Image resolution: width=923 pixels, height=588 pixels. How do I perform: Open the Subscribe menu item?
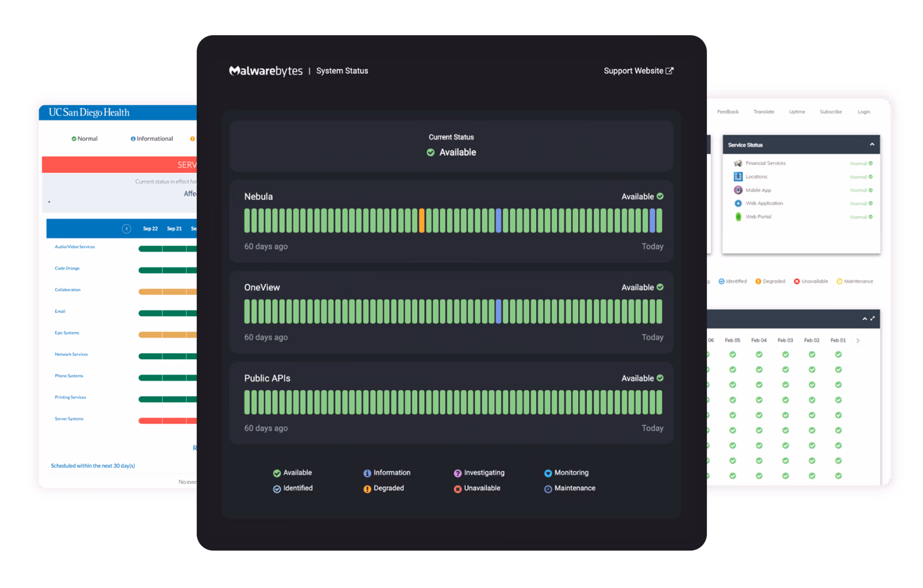[831, 112]
